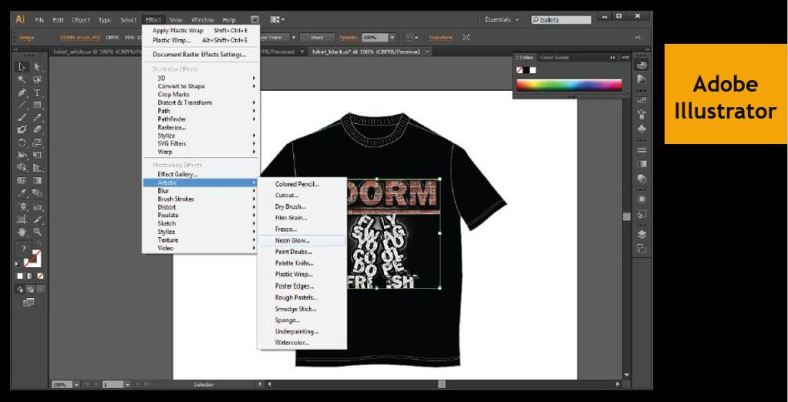Viewport: 788px width, 402px height.
Task: Open the Symbols club icon in right dock
Action: (x=641, y=129)
